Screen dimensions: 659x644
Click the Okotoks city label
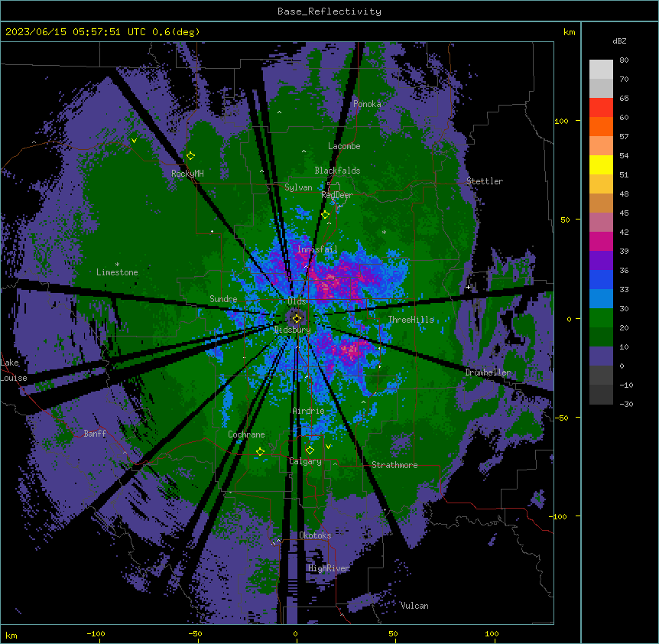(x=315, y=535)
